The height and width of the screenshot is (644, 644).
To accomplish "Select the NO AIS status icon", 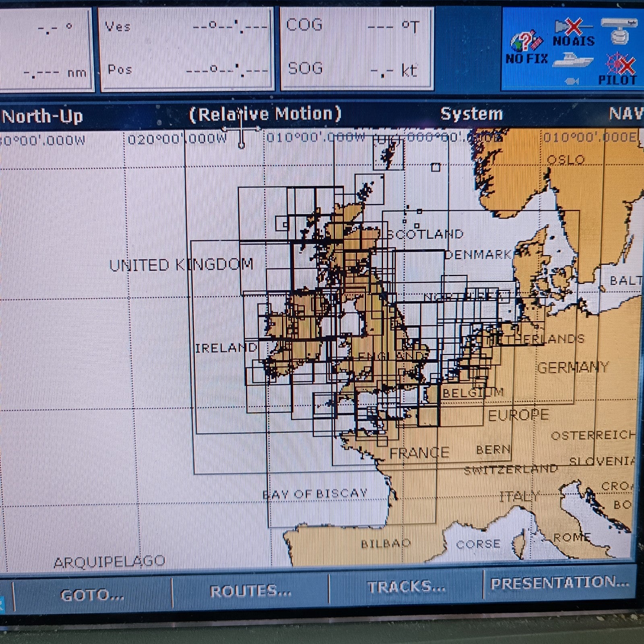I will click(x=573, y=32).
